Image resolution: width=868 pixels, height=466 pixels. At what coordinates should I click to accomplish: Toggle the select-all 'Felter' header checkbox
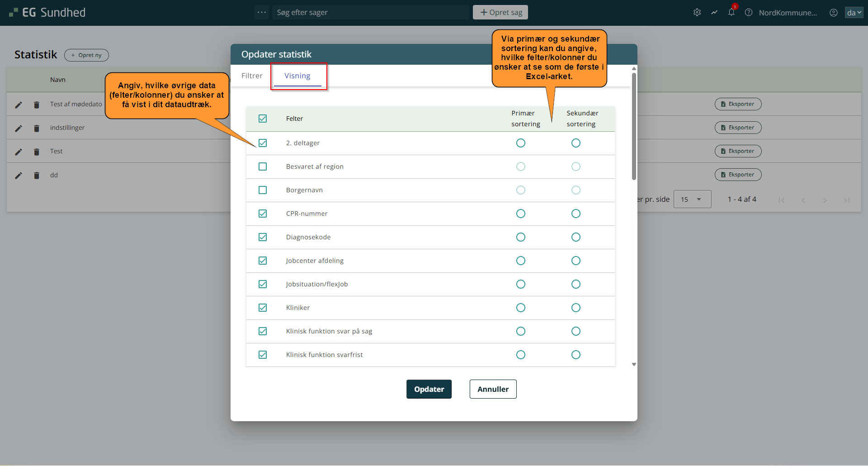tap(263, 119)
